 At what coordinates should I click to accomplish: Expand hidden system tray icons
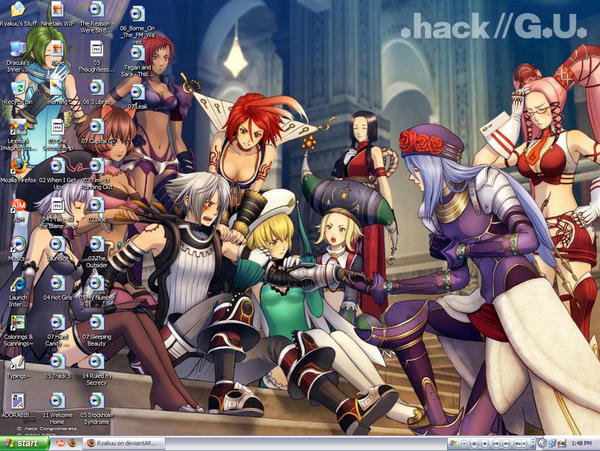[542, 444]
